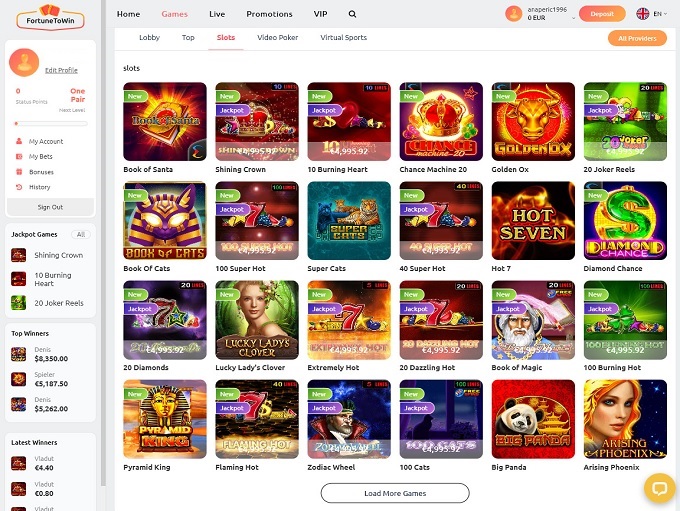Click the Bonuses gift icon
680x511 pixels.
[19, 172]
